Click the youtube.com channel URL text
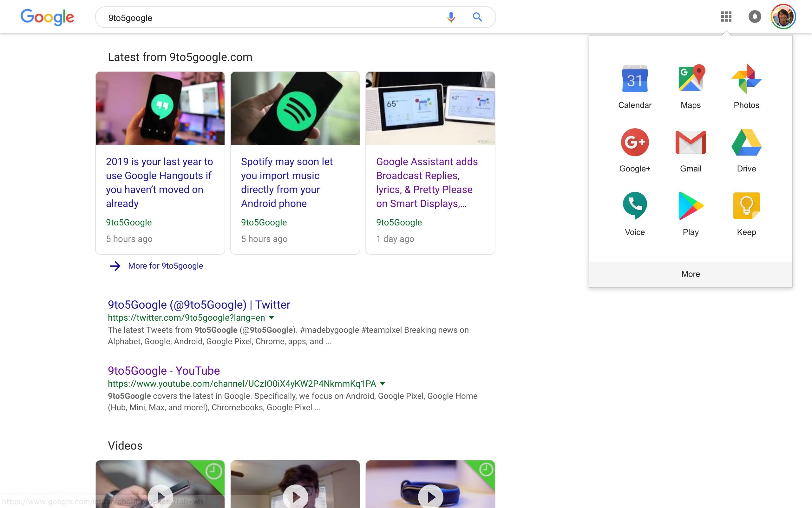Image resolution: width=812 pixels, height=508 pixels. coord(242,384)
